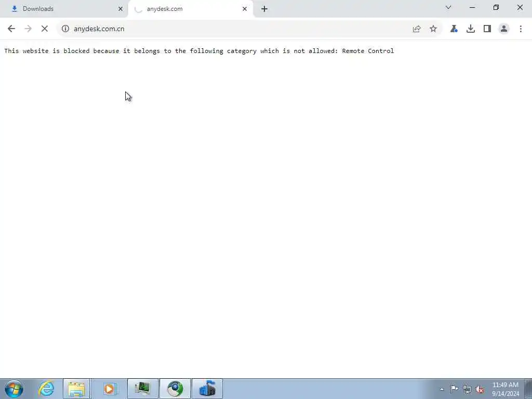Launch Internet Explorer from taskbar

pos(46,389)
